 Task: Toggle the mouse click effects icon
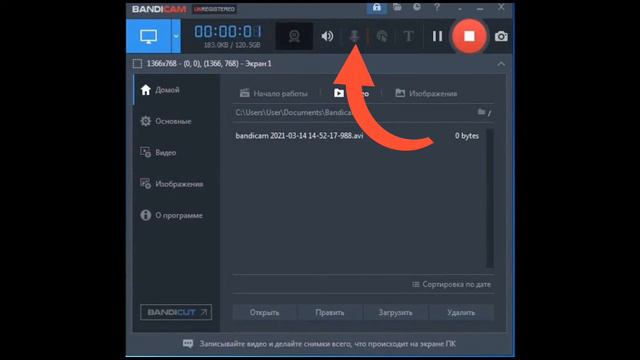382,36
